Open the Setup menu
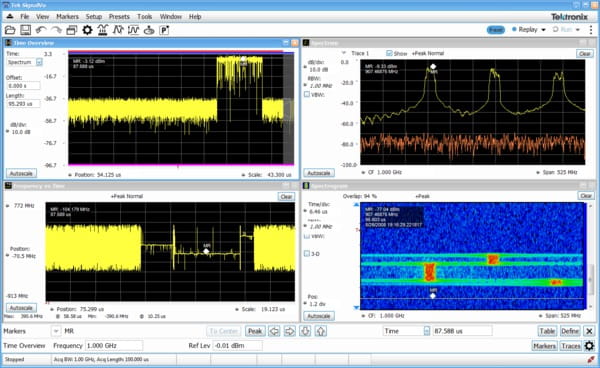Viewport: 600px width, 368px height. (x=94, y=16)
